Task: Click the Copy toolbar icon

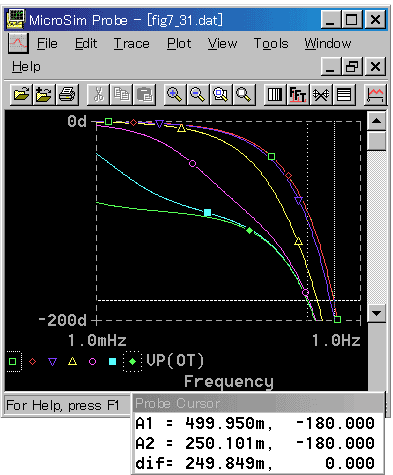Action: point(121,95)
